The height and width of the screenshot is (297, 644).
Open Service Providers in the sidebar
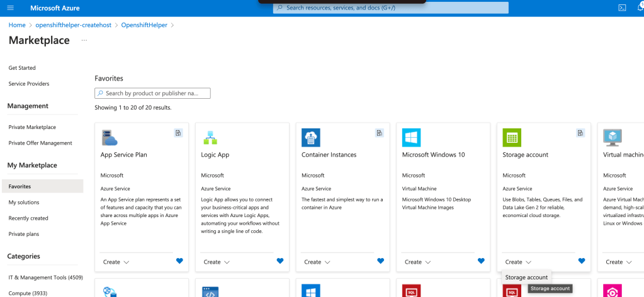click(x=29, y=84)
